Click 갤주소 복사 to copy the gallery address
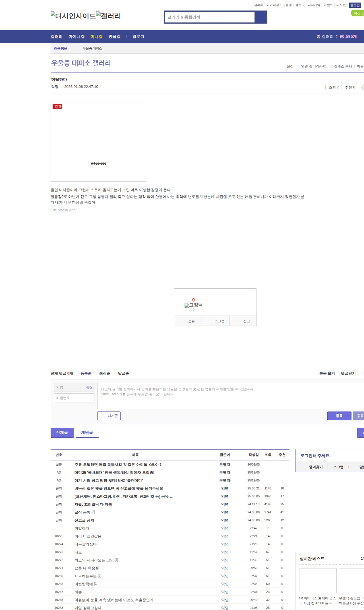Viewport: 364px width, 610px height. pos(343,66)
